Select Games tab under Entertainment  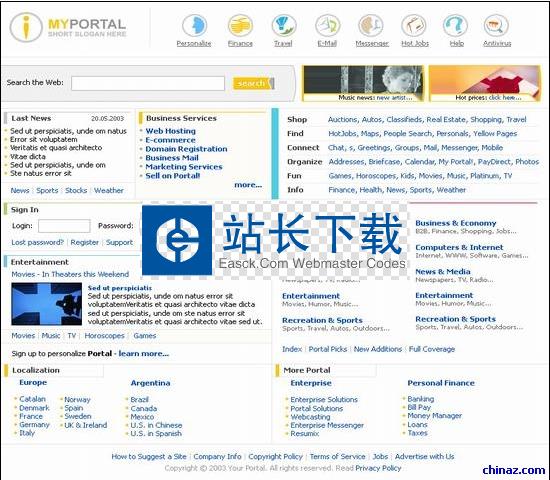click(x=145, y=336)
